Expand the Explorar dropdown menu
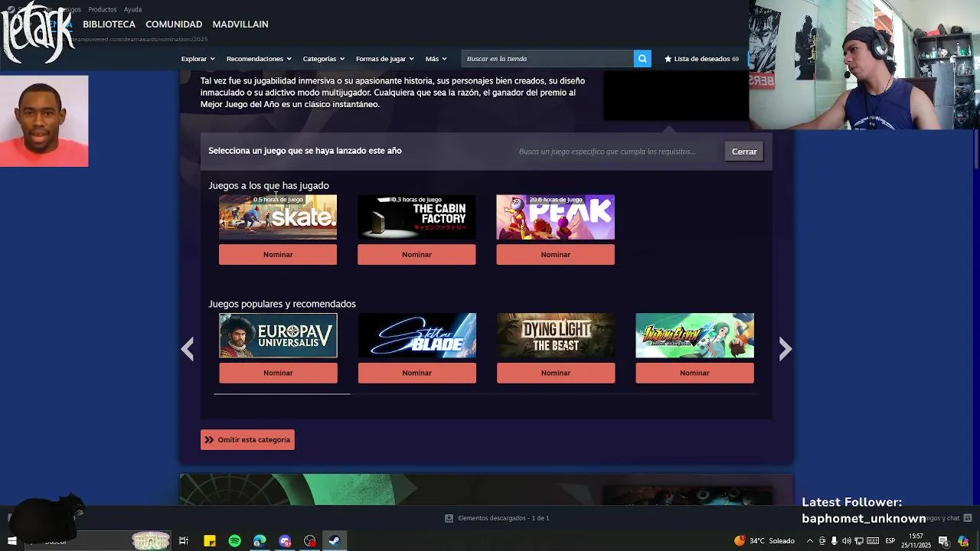 (x=198, y=59)
